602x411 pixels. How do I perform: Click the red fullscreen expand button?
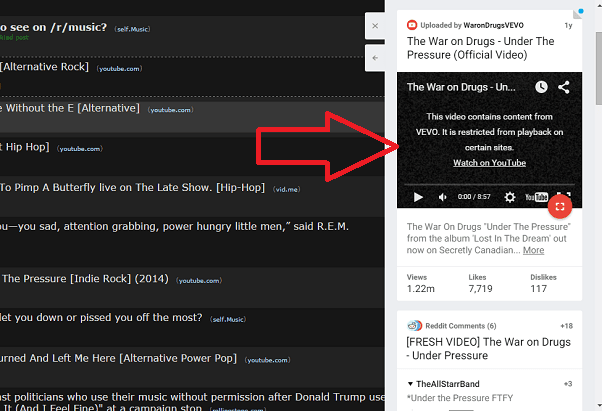click(560, 206)
